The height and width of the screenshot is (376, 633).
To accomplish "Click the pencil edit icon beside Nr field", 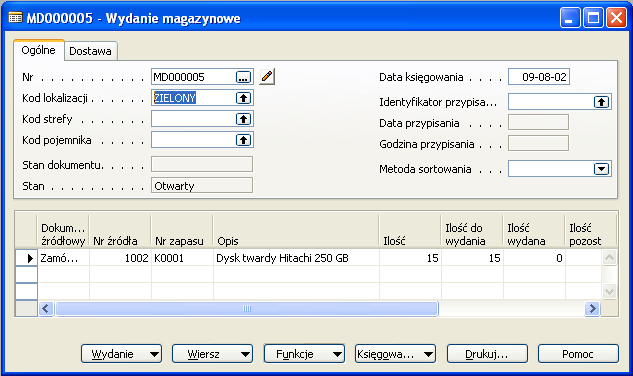I will pos(266,77).
